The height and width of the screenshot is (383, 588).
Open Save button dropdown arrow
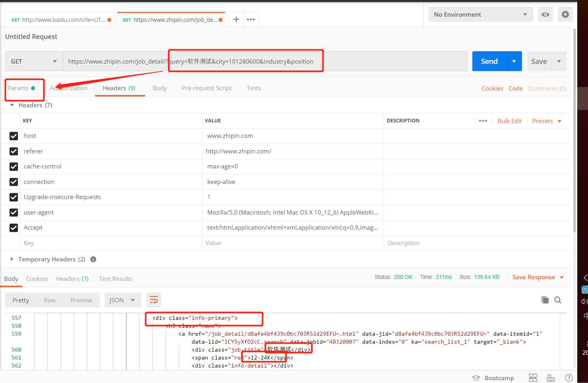point(559,61)
